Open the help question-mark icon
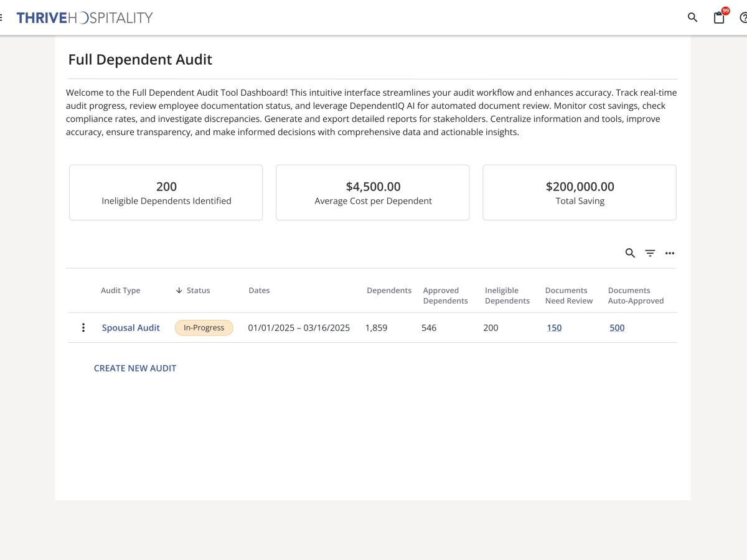Image resolution: width=747 pixels, height=560 pixels. (x=745, y=17)
